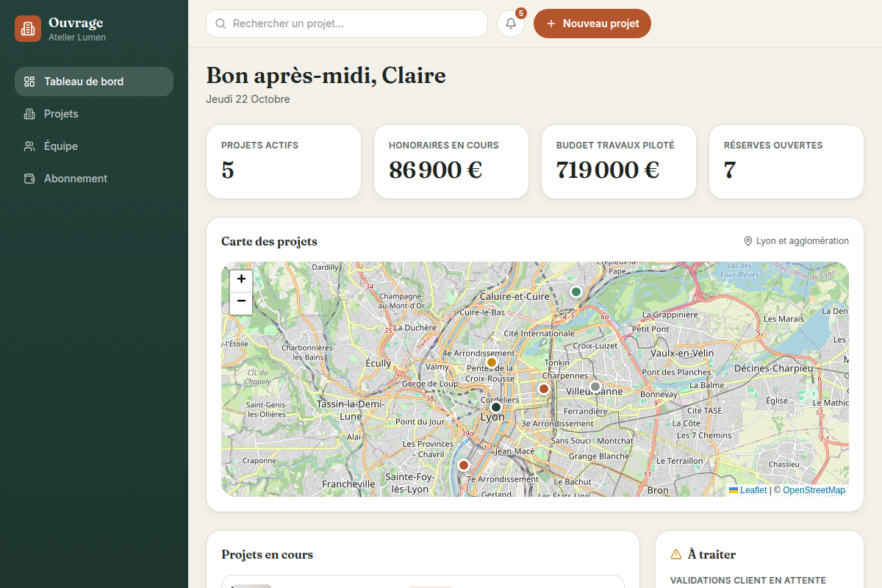Screen dimensions: 882x588
Task: Open the Leaflet attribution link
Action: 747,490
